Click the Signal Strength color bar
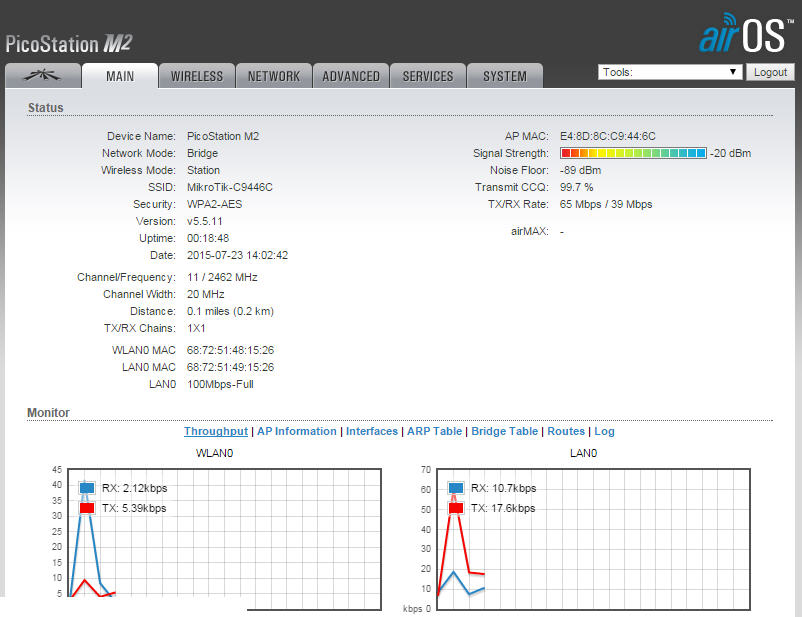Screen dimensions: 802x617 tap(633, 153)
